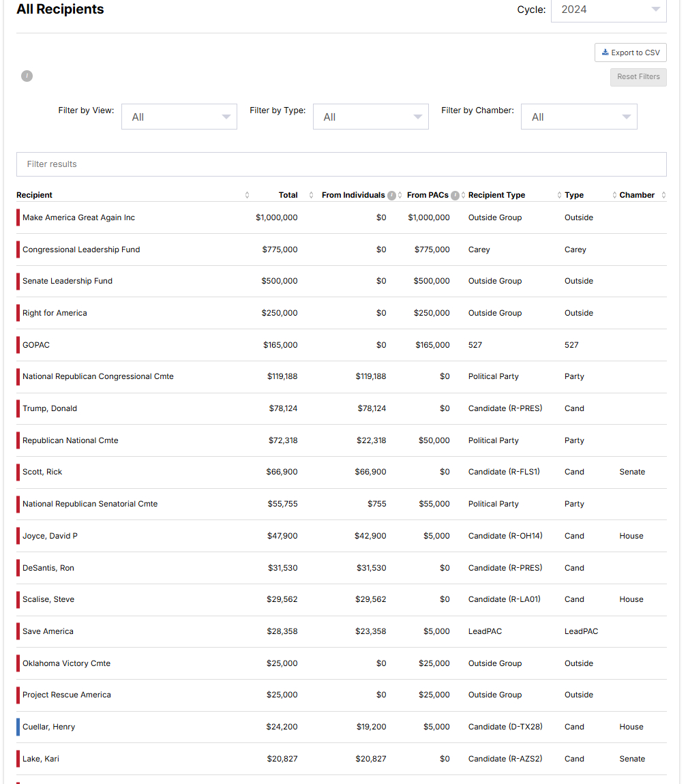Select the Make America Great Again Inc row
The image size is (688, 784).
pos(78,217)
